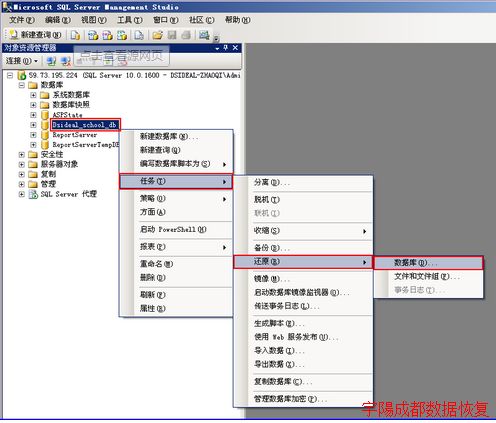
Task: Click the 数据库快照 folder icon
Action: coord(44,105)
